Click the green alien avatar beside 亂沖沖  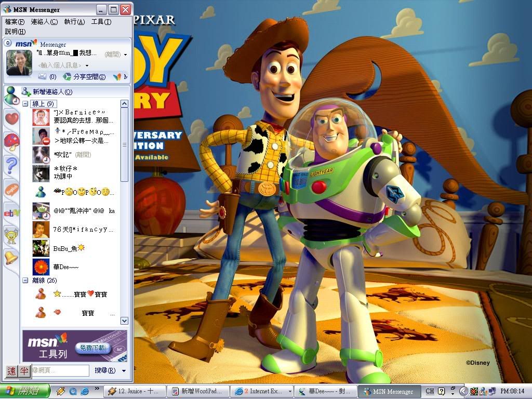tap(41, 211)
